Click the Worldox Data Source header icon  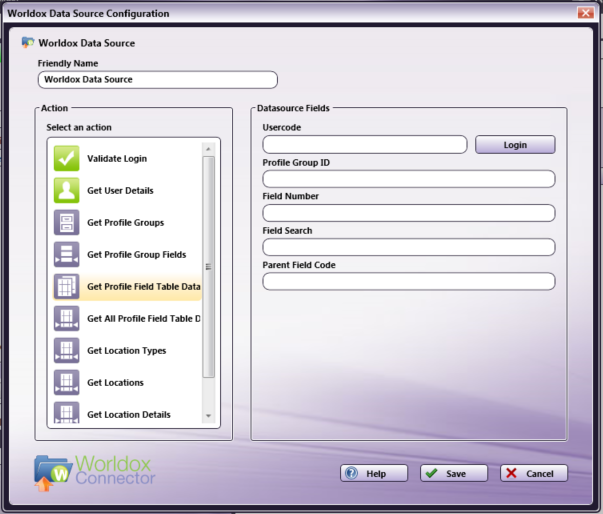[28, 42]
